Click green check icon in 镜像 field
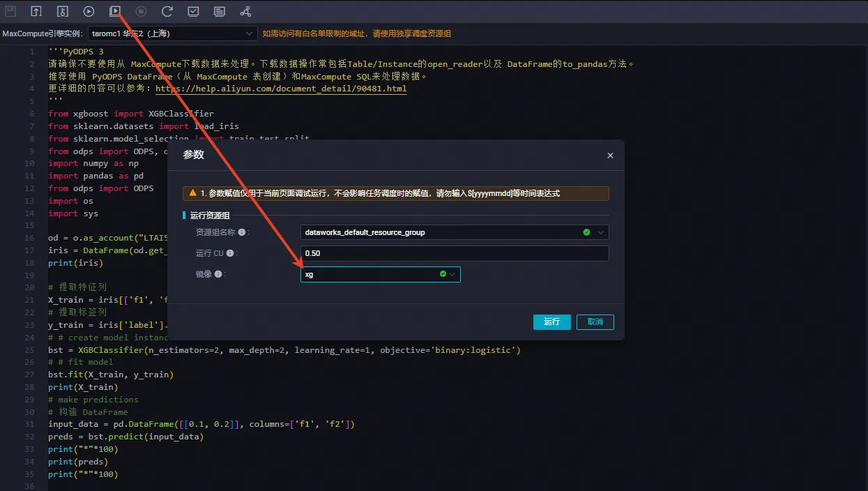Screen dimensions: 868x491 pyautogui.click(x=443, y=274)
